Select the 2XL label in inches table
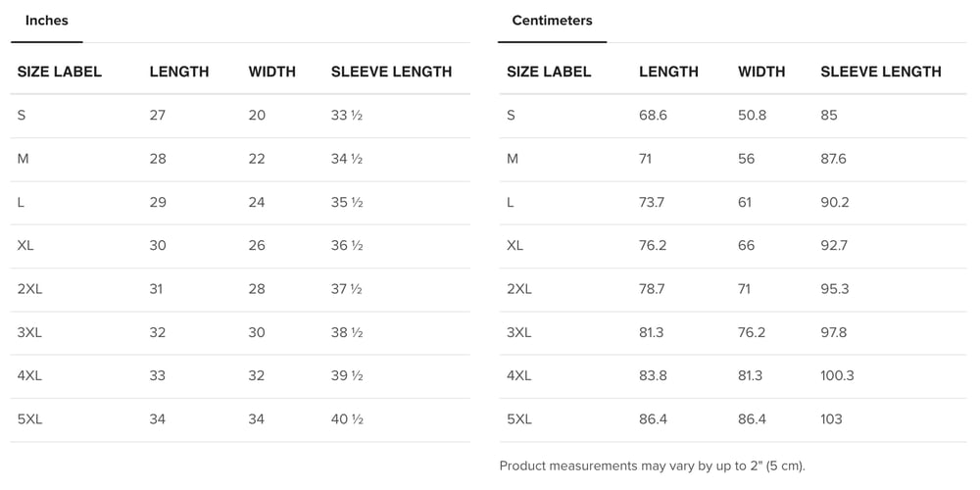The width and height of the screenshot is (980, 490). [x=29, y=289]
